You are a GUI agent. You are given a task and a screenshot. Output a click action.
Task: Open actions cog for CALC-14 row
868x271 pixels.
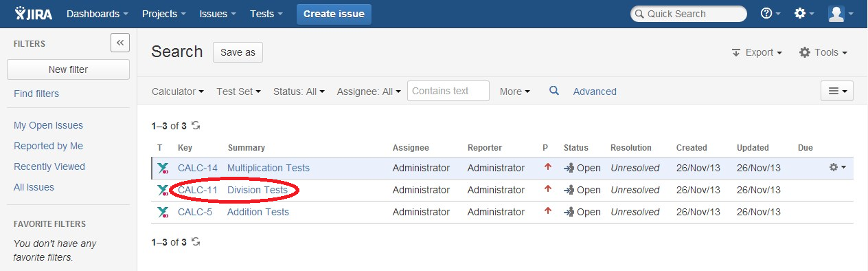[x=837, y=168]
